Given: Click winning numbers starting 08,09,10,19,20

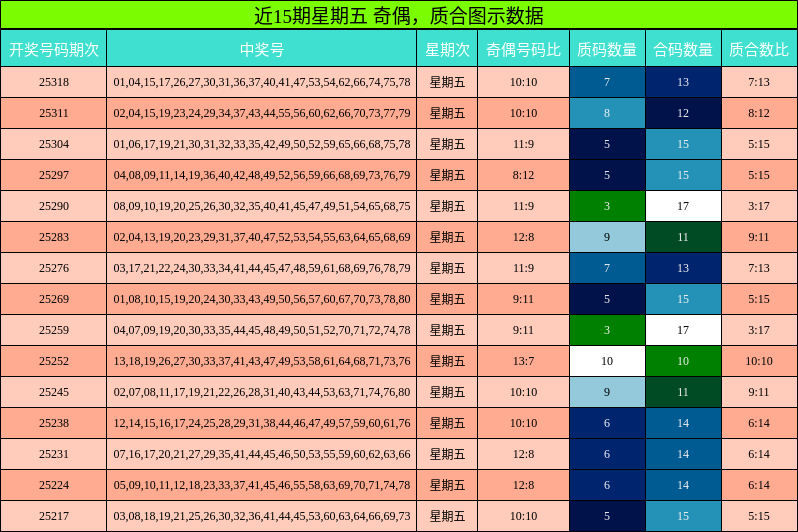Looking at the screenshot, I should pos(262,207).
